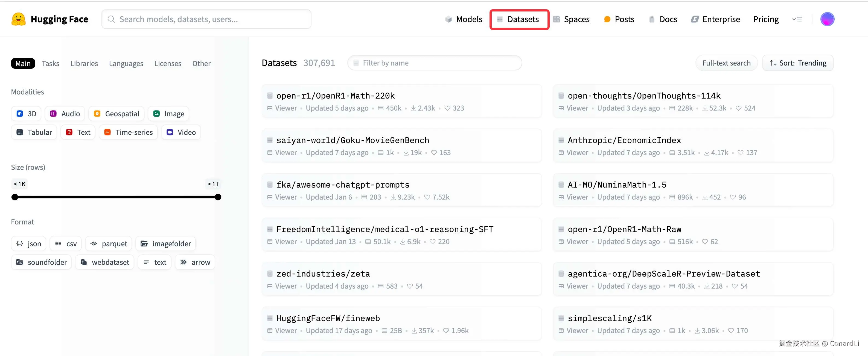Select the Time-series modality filter
The width and height of the screenshot is (868, 356).
coord(128,132)
